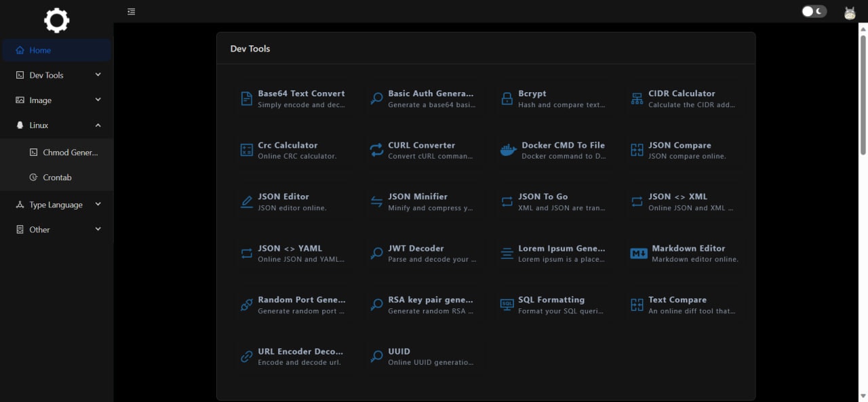Select the Bcrypt padlock icon
This screenshot has width=868, height=402.
[x=507, y=98]
